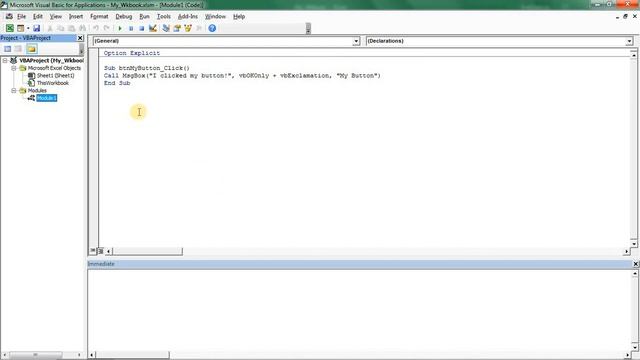Click inside the Immediate window input area
640x360 pixels.
coord(359,309)
